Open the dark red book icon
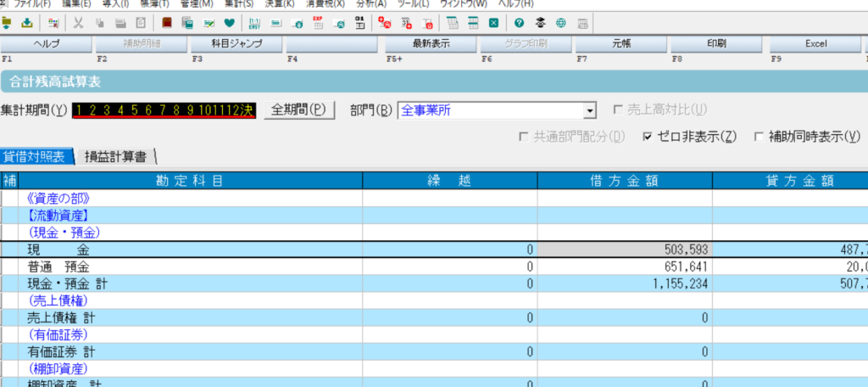 point(167,23)
